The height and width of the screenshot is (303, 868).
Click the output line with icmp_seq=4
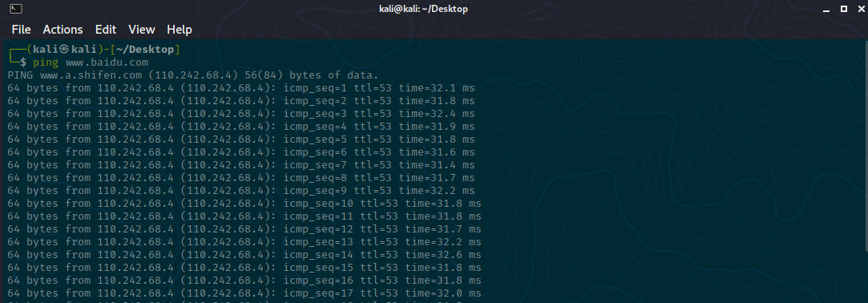click(241, 127)
